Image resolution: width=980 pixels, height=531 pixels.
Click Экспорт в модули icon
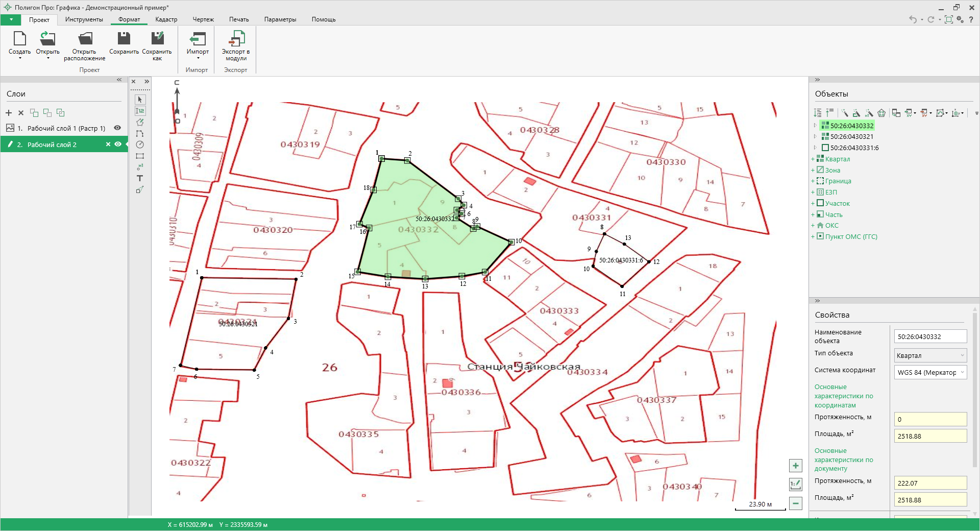236,40
